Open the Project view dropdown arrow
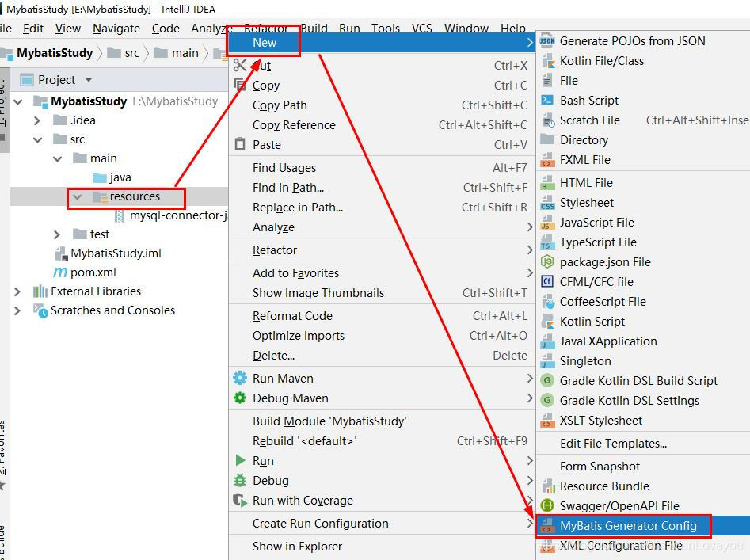 [89, 80]
